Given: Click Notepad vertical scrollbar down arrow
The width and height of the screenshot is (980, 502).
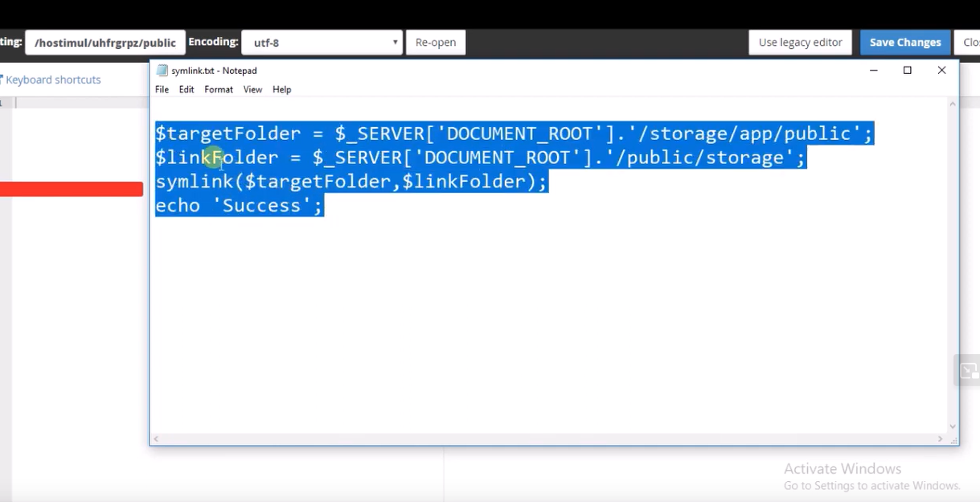Looking at the screenshot, I should tap(953, 426).
